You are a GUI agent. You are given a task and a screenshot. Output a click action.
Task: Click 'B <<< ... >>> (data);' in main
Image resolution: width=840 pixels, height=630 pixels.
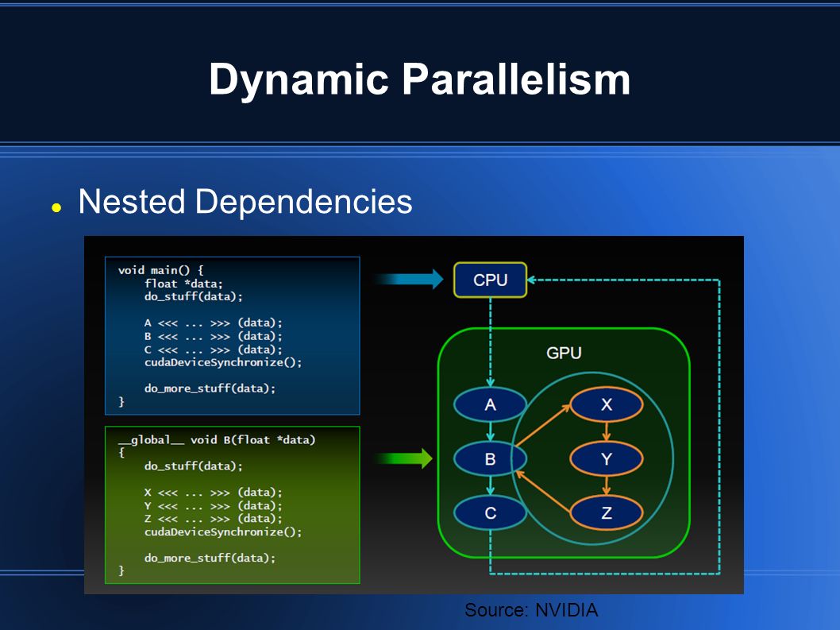213,336
